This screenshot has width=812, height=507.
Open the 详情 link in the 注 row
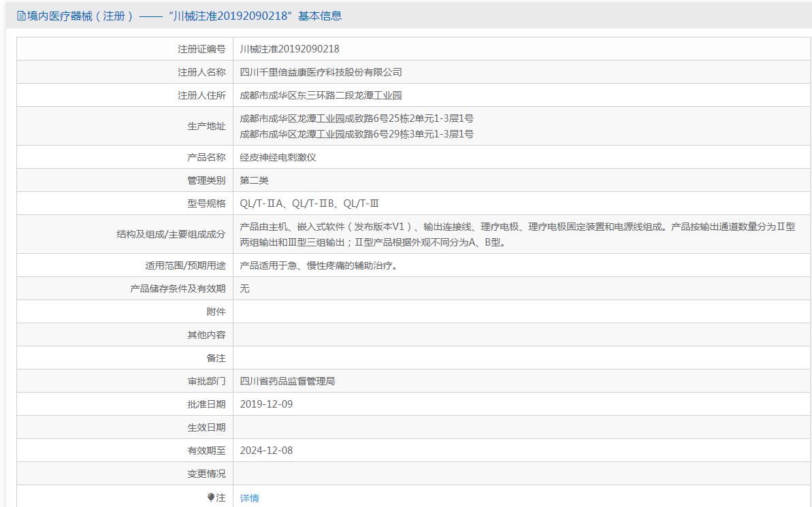pyautogui.click(x=249, y=497)
